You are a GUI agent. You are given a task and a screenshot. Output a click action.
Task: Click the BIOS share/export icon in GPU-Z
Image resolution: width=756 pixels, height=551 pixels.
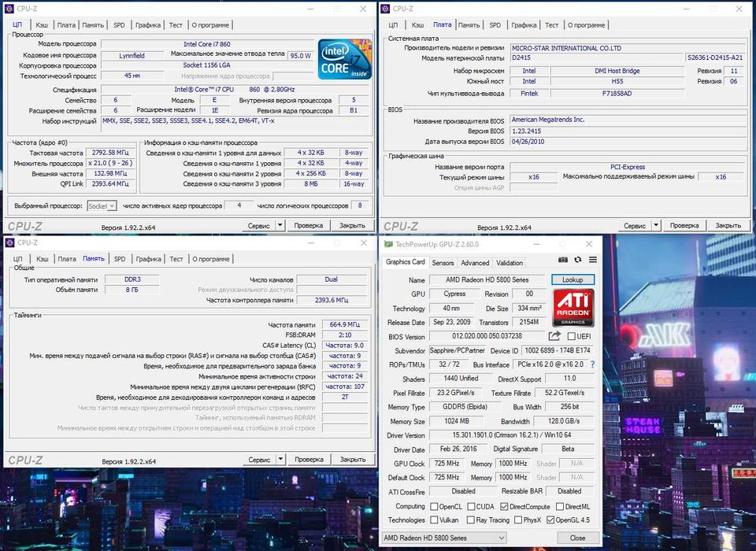click(554, 336)
